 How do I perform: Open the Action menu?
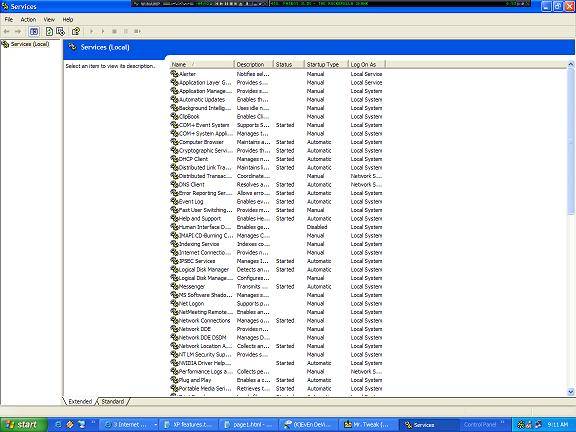(x=28, y=19)
